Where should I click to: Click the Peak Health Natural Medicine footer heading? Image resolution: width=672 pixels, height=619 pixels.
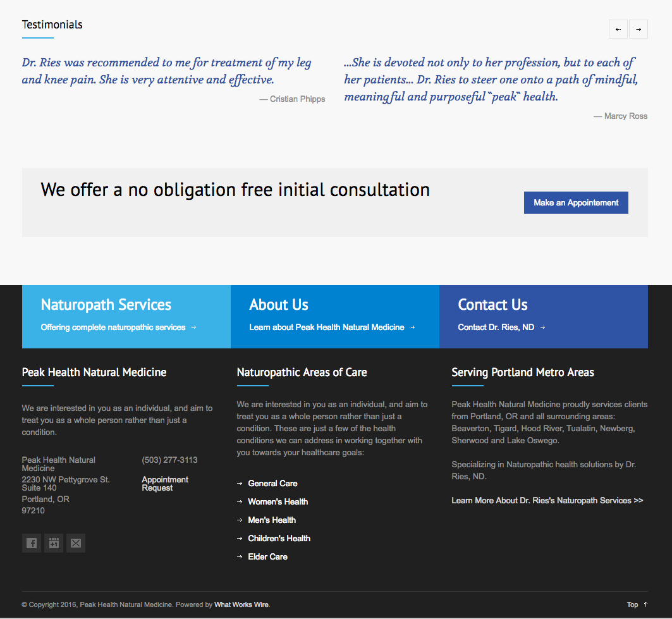point(94,372)
